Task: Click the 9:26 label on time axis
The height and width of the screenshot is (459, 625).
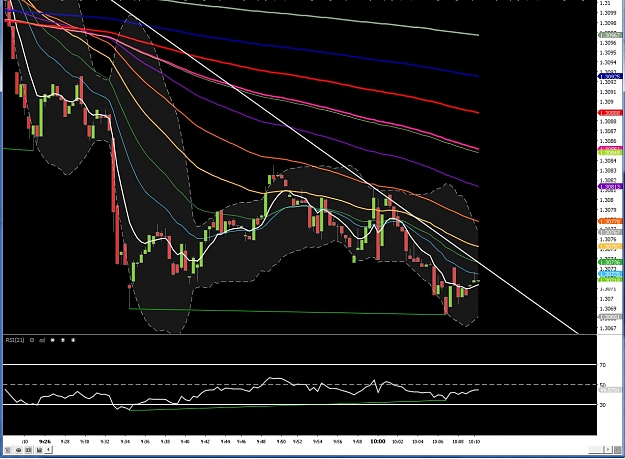Action: point(45,441)
